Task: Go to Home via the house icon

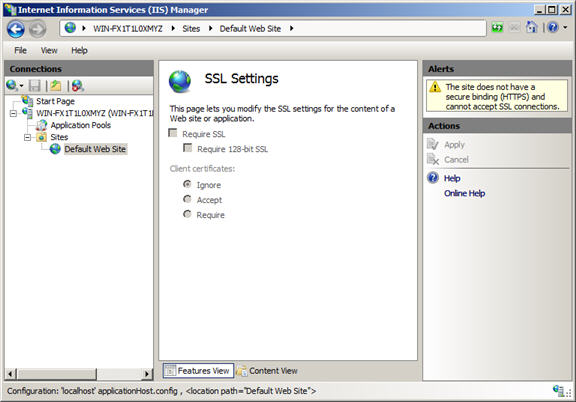Action: click(532, 28)
